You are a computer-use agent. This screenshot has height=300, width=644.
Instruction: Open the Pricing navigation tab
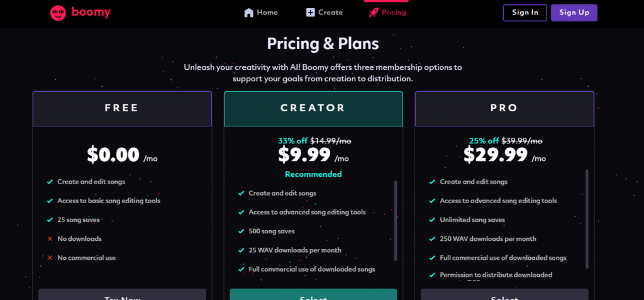[x=387, y=13]
